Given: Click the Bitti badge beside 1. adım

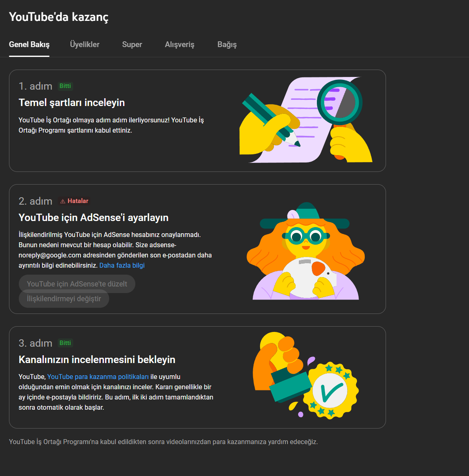Looking at the screenshot, I should click(x=65, y=86).
